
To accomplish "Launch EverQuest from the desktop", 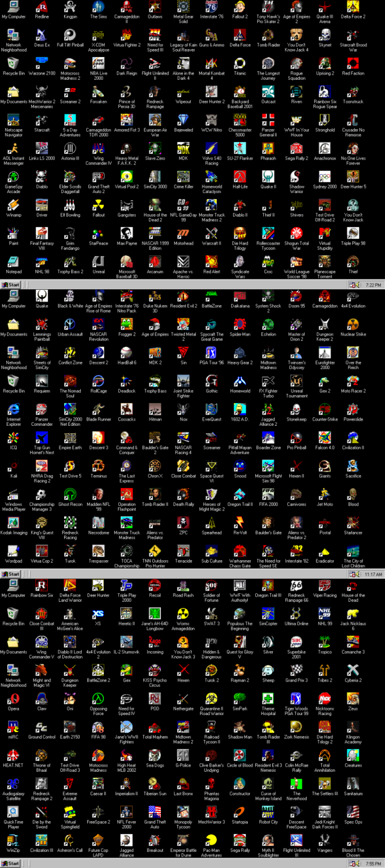I will 212,409.
